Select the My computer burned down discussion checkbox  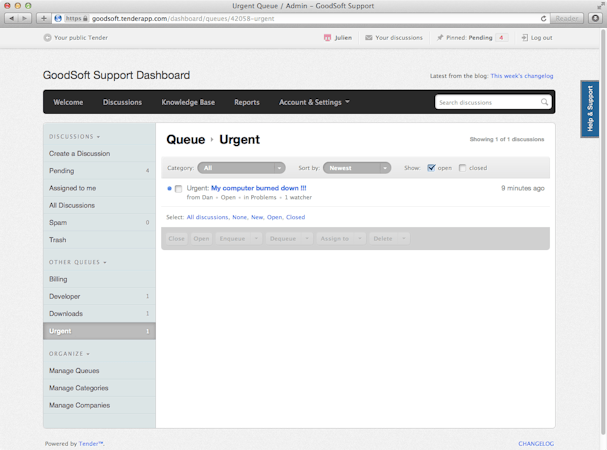click(178, 189)
